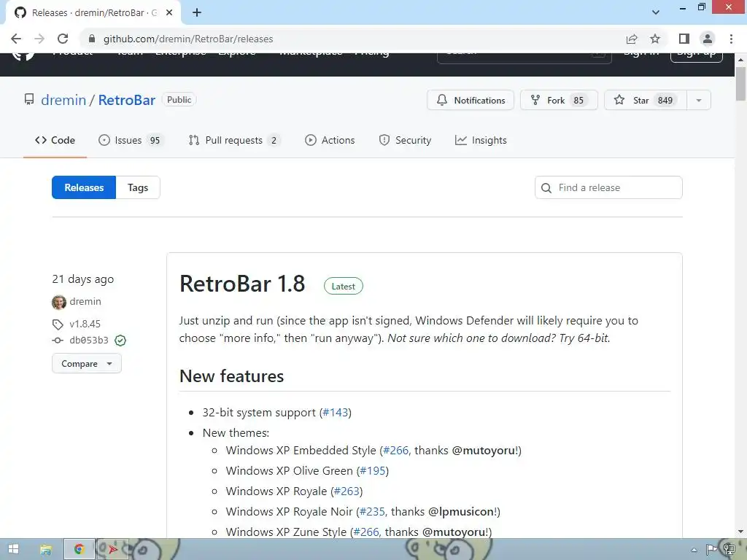The width and height of the screenshot is (747, 560).
Task: Click into the Find a release search field
Action: (608, 187)
